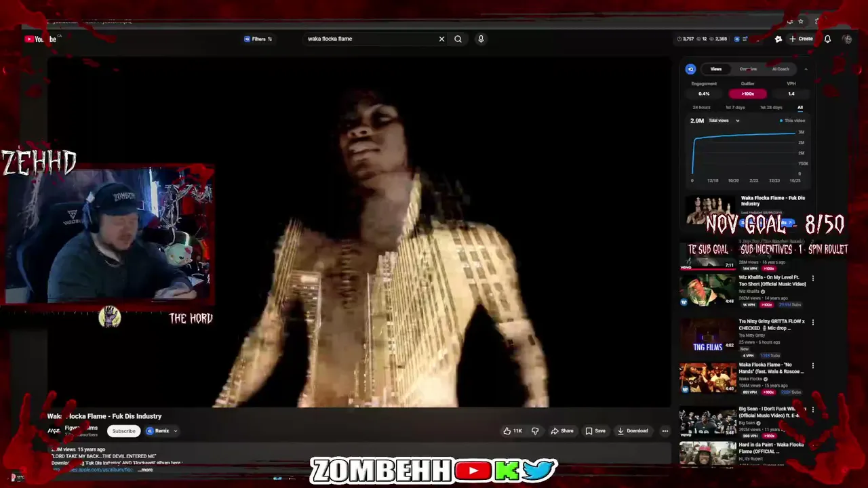Image resolution: width=868 pixels, height=488 pixels.
Task: Open the Wiz Khalifa channel name
Action: click(749, 291)
